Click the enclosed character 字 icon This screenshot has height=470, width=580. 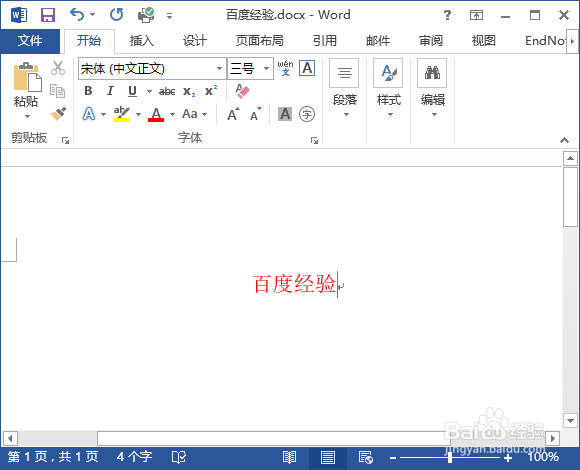click(x=307, y=114)
